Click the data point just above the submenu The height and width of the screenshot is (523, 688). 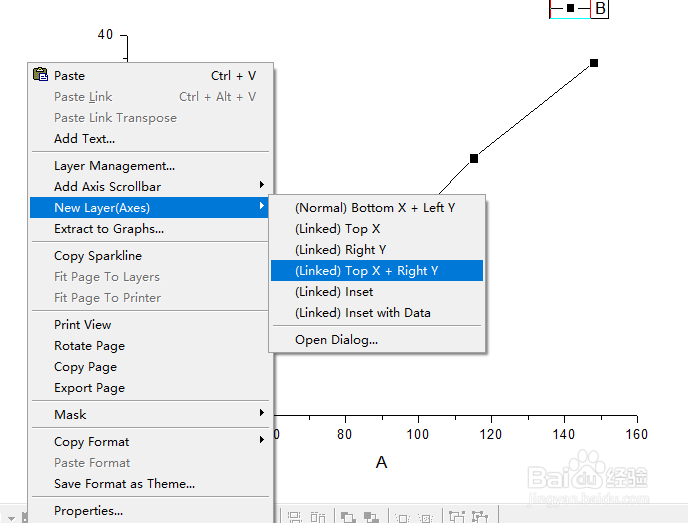point(474,158)
